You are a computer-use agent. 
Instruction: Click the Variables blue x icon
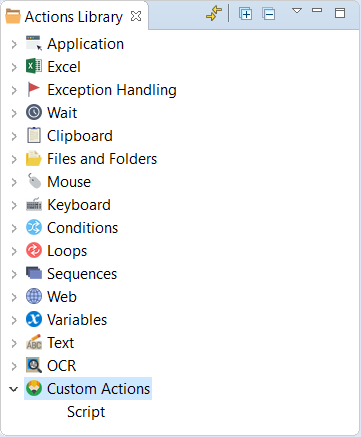point(34,319)
